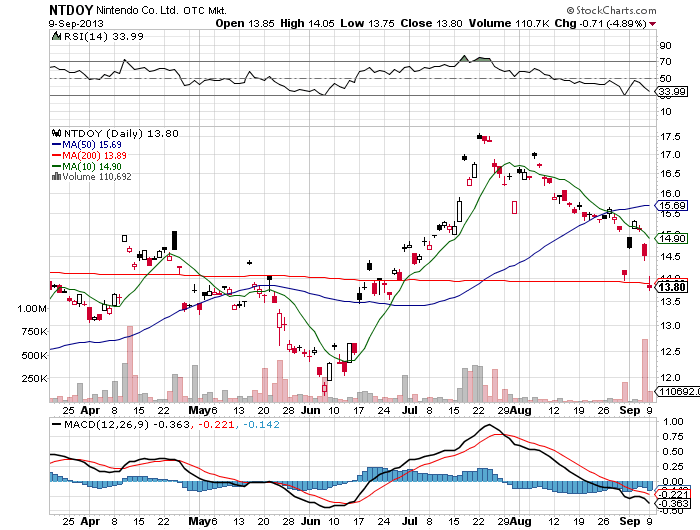Click the 16.0 price axis label

point(670,194)
